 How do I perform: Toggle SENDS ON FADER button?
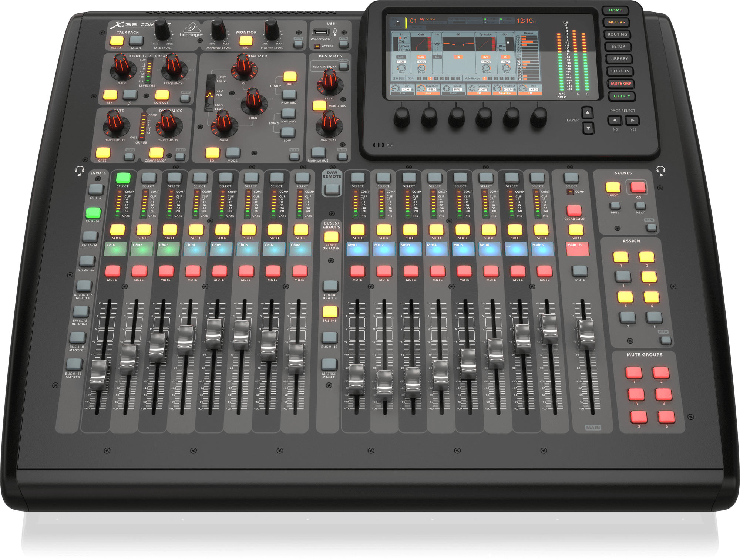331,237
